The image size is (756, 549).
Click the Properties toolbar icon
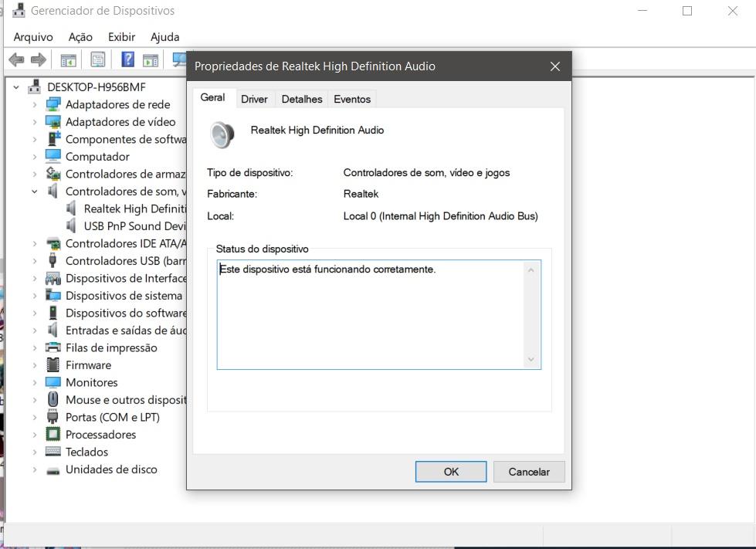click(98, 59)
